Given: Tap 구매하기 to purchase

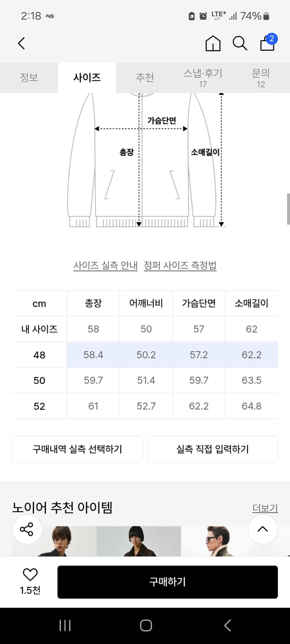Looking at the screenshot, I should coord(167,581).
